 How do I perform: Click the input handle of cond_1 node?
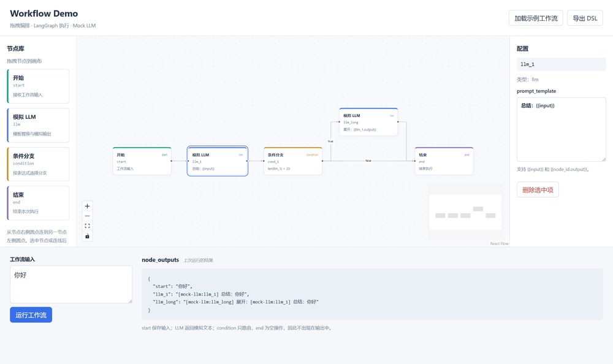[x=264, y=161]
